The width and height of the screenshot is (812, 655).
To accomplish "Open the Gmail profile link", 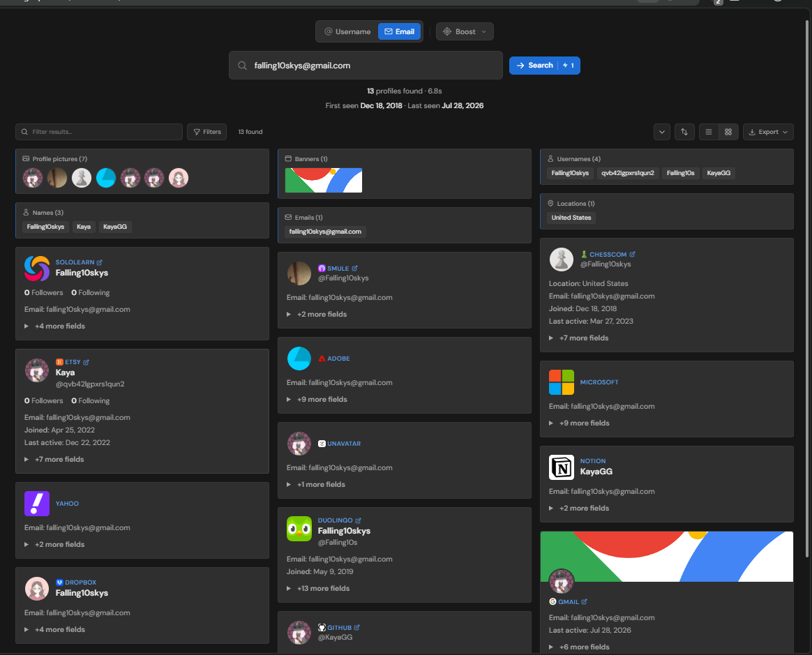I will coord(568,602).
